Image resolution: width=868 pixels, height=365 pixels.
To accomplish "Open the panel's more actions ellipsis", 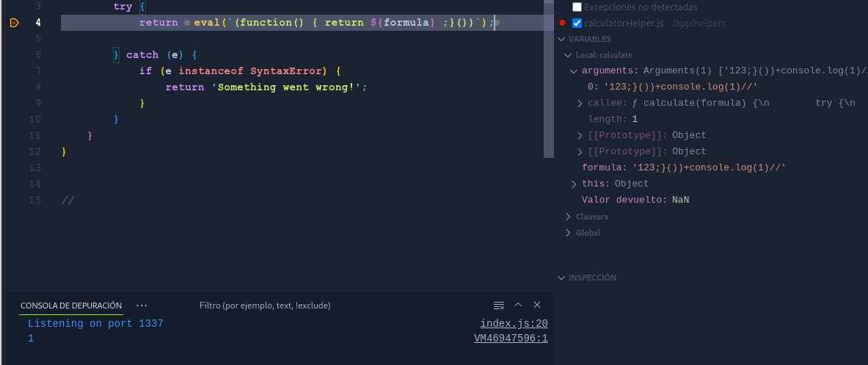I will point(142,305).
